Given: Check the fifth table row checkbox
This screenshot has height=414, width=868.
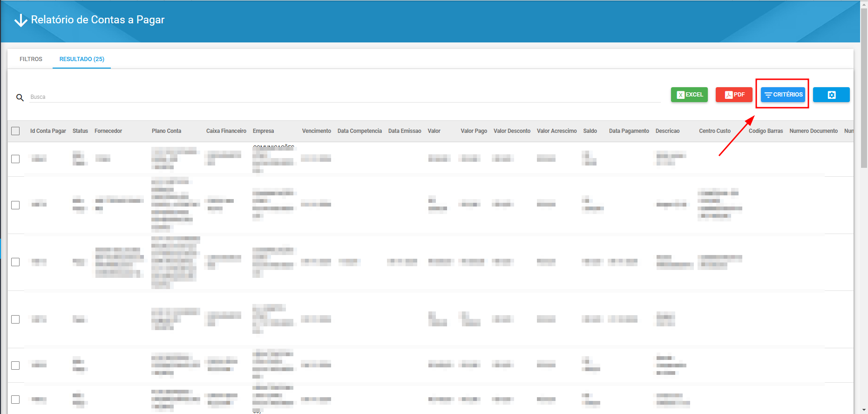Looking at the screenshot, I should tap(15, 366).
